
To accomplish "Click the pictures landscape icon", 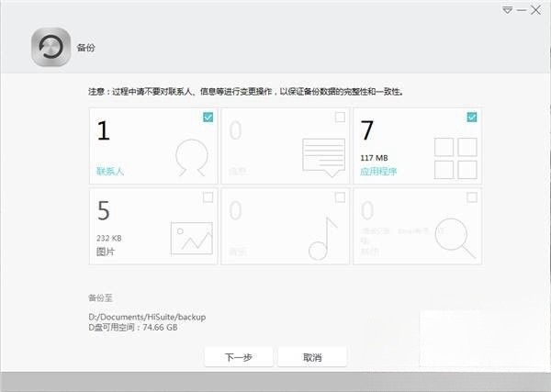I will click(191, 238).
